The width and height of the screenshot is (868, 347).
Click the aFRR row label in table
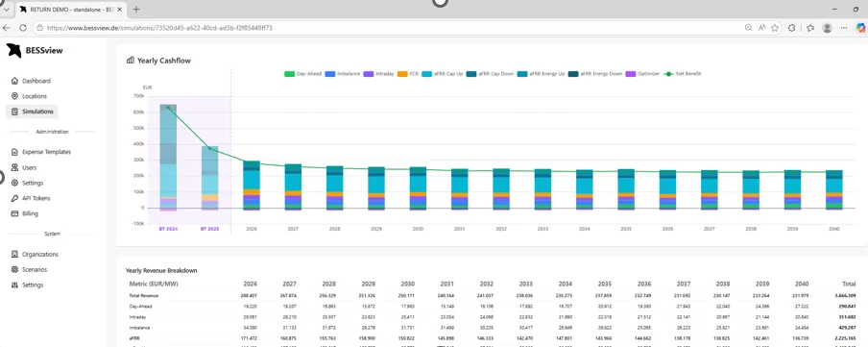point(134,337)
